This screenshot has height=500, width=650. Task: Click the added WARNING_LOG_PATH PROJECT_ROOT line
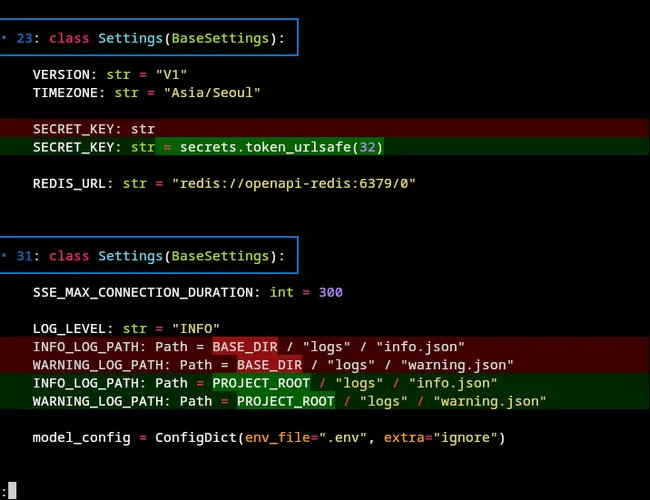(x=325, y=401)
